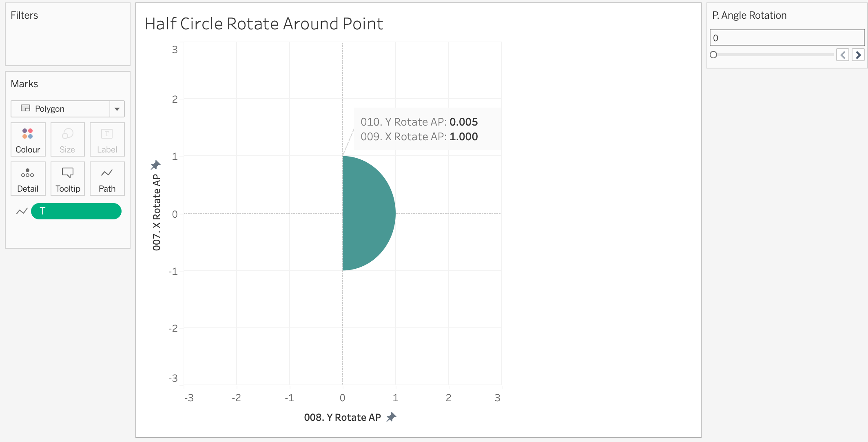Click the Size marks card
The image size is (868, 442).
(67, 139)
